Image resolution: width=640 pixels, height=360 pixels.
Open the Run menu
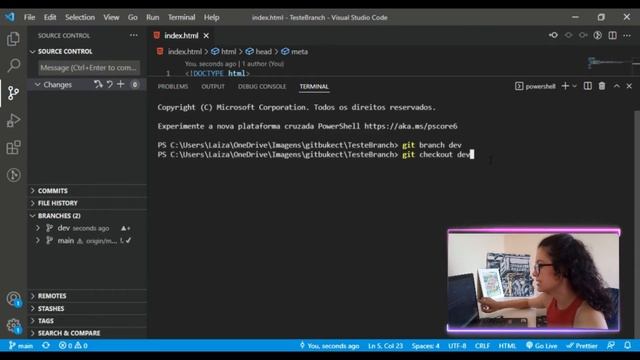coord(153,17)
